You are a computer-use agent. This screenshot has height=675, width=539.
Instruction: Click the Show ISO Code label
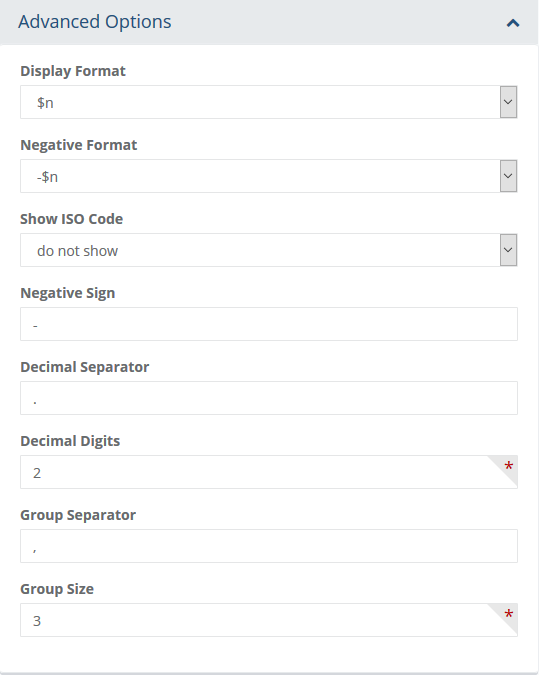tap(71, 219)
